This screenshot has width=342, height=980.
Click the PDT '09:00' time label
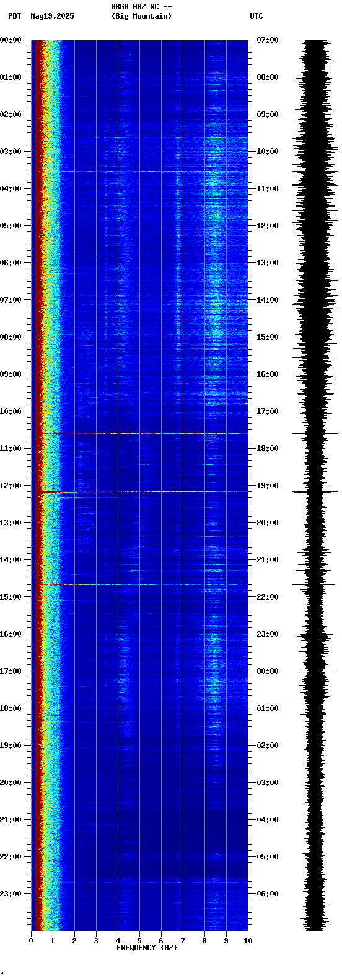point(11,374)
